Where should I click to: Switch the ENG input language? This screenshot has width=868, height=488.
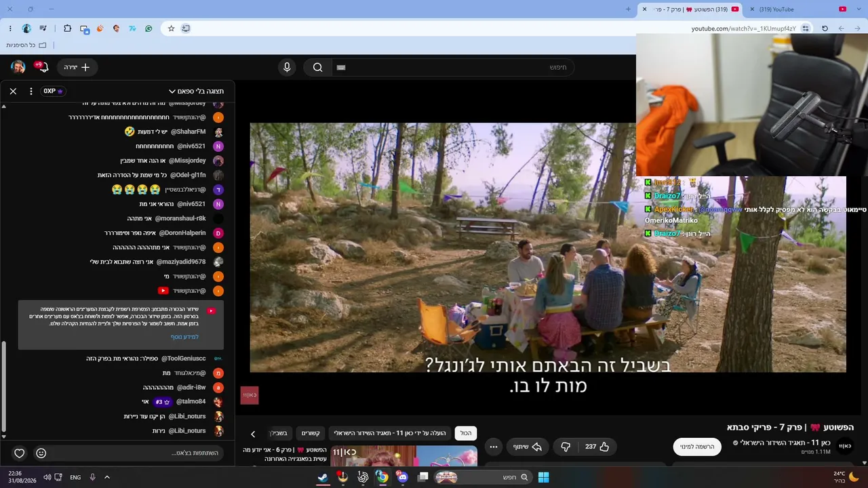75,477
